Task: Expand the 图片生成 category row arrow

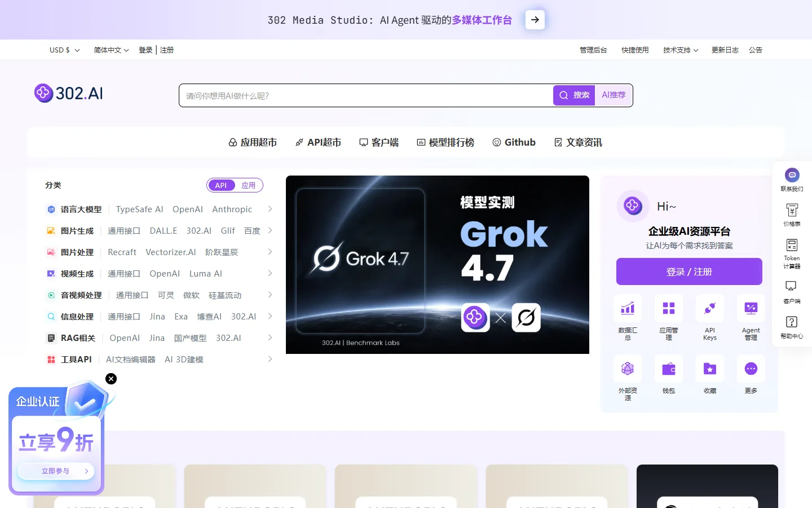Action: click(x=270, y=230)
